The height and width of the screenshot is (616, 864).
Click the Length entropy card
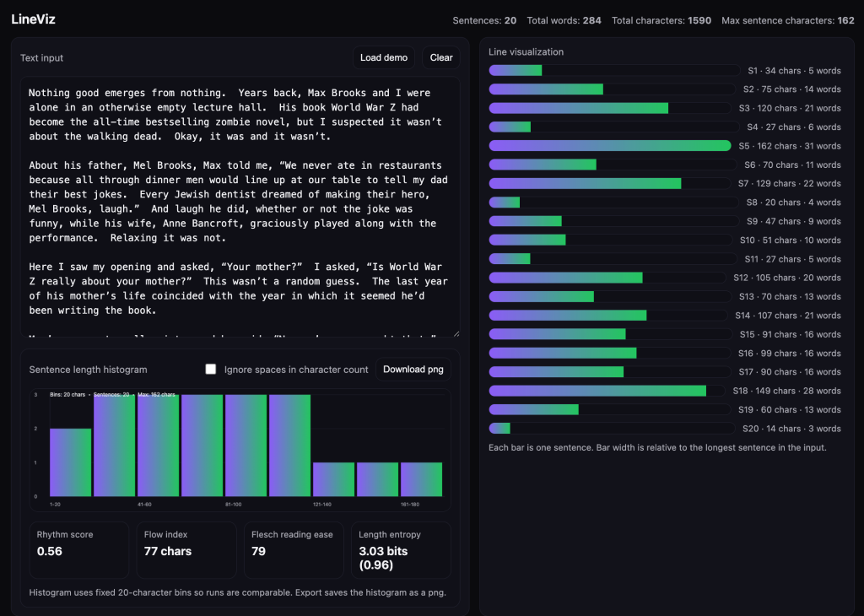[x=401, y=549]
